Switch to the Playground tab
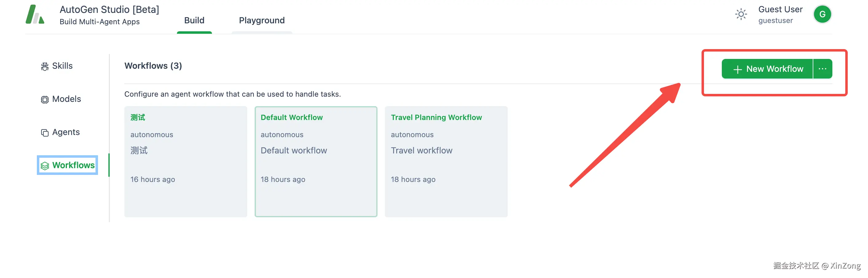The image size is (868, 278). coord(261,21)
